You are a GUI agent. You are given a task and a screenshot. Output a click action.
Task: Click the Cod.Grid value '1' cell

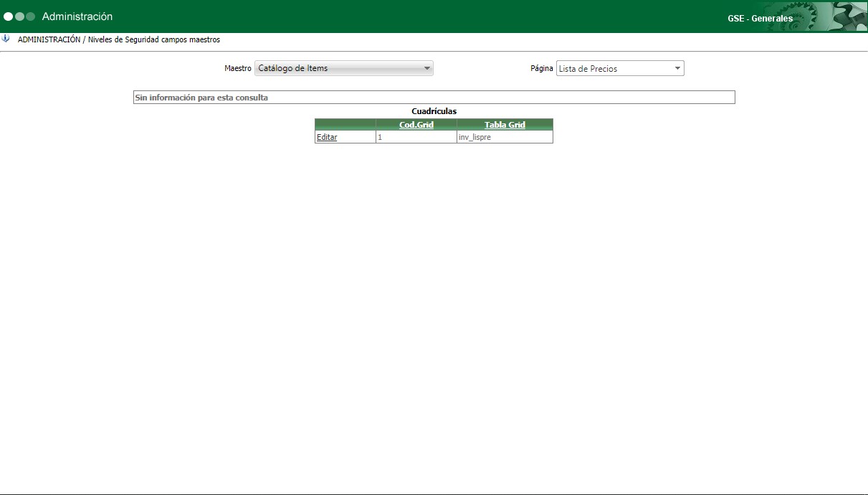click(416, 137)
